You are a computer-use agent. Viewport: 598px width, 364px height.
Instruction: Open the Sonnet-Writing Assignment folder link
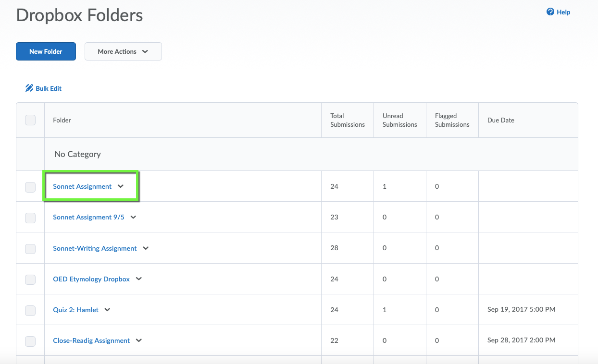[95, 248]
